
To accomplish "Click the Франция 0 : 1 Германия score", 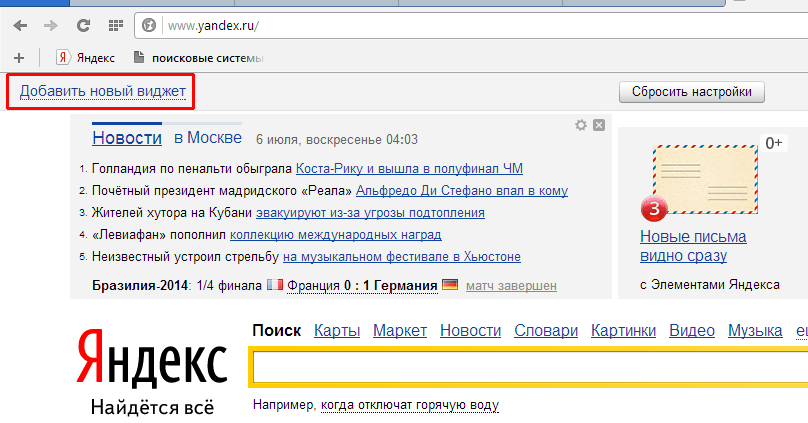I will pos(362,285).
